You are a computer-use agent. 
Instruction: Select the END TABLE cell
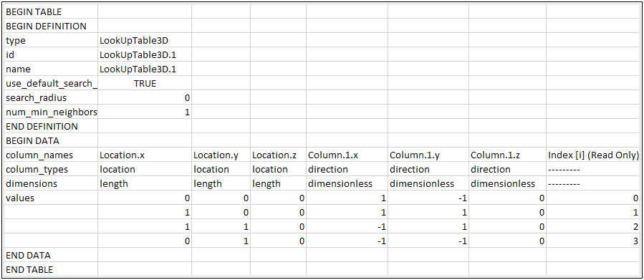[51, 269]
